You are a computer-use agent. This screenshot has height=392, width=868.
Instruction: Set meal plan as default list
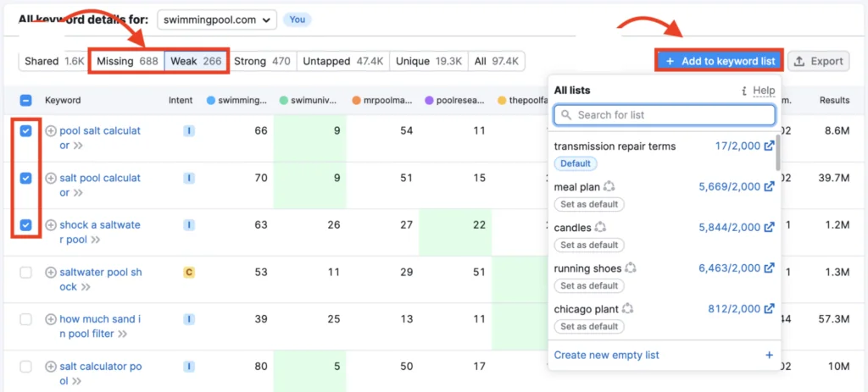point(590,204)
